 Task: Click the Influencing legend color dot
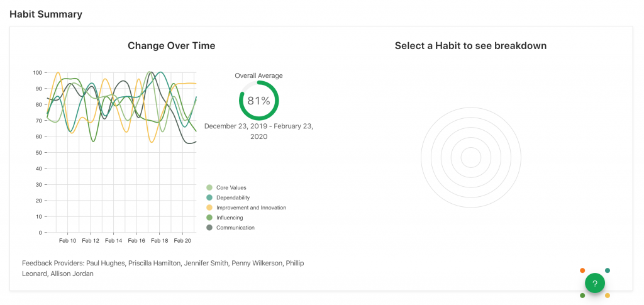pos(209,218)
